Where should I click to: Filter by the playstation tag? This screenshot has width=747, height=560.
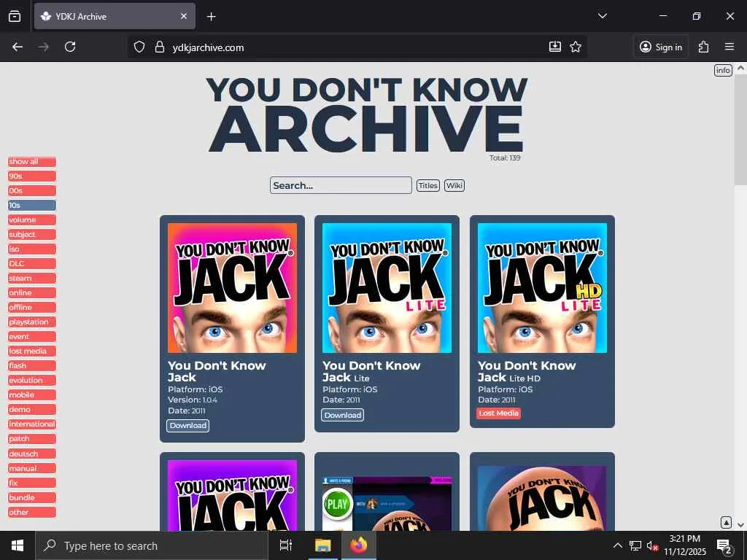tap(32, 322)
